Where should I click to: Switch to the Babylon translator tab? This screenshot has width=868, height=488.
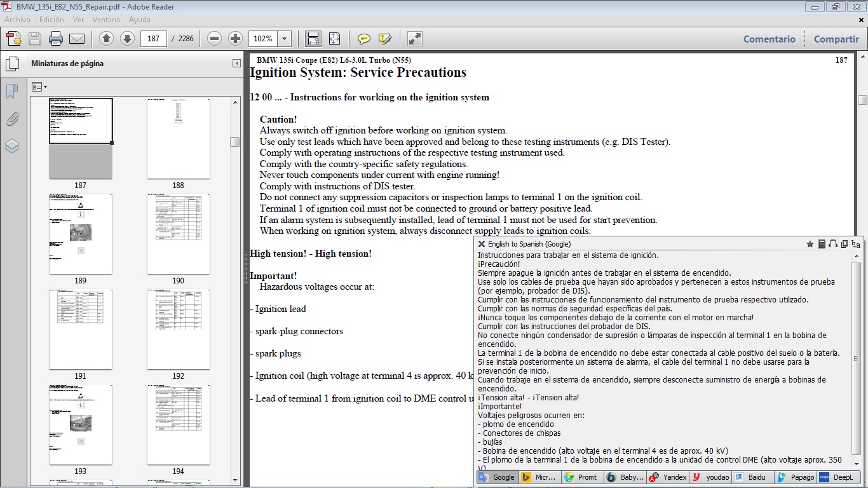click(624, 477)
